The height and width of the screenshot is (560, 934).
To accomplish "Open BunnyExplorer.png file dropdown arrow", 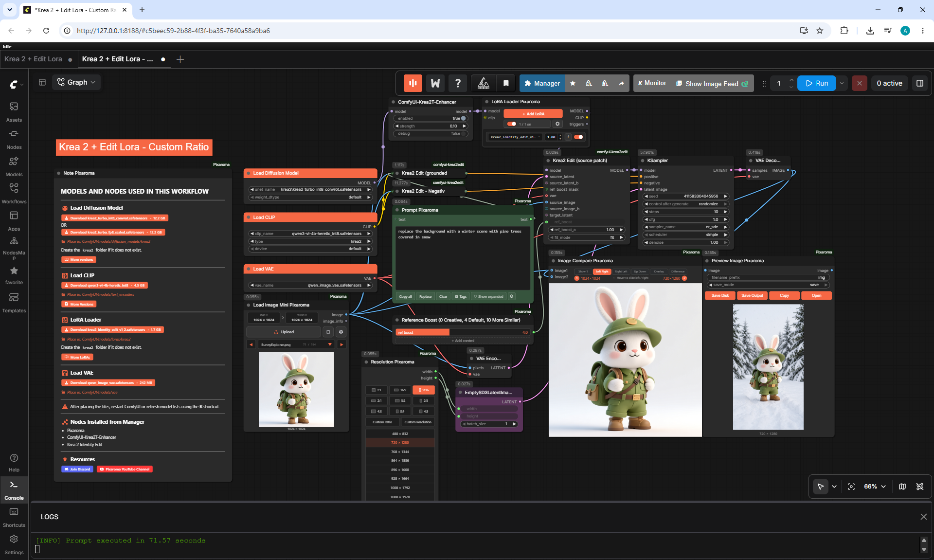I will tap(330, 344).
